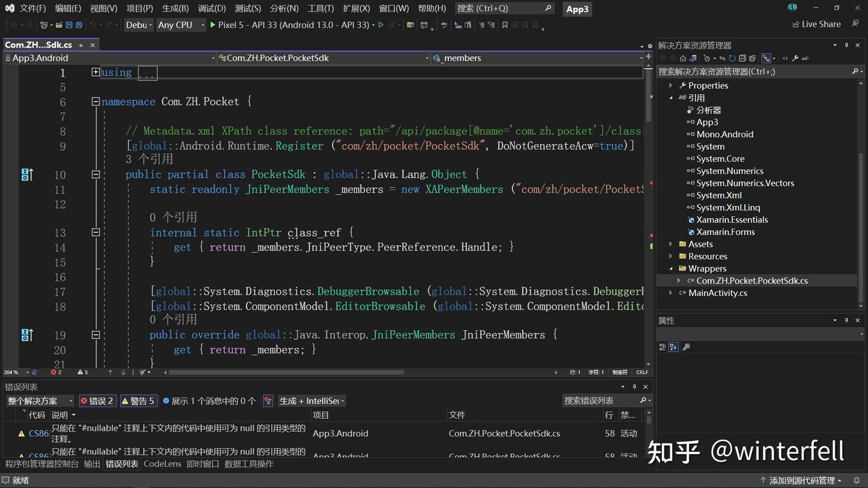
Task: Open the 扩展(X) menu
Action: point(356,8)
